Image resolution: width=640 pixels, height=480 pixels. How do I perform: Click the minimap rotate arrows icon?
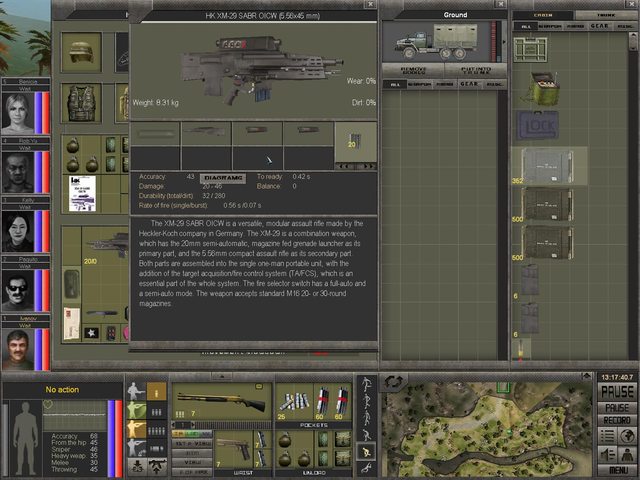click(393, 382)
